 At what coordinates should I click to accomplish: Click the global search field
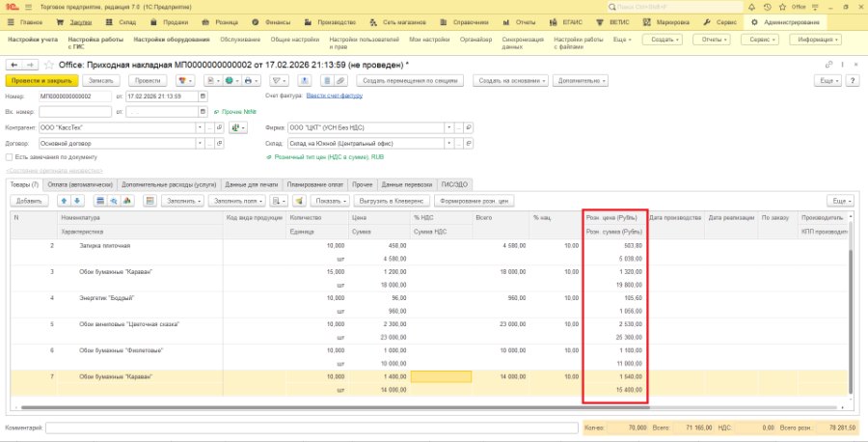[x=675, y=7]
